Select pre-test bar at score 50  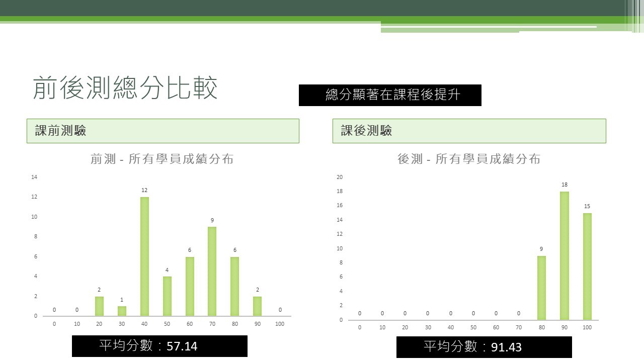point(167,296)
